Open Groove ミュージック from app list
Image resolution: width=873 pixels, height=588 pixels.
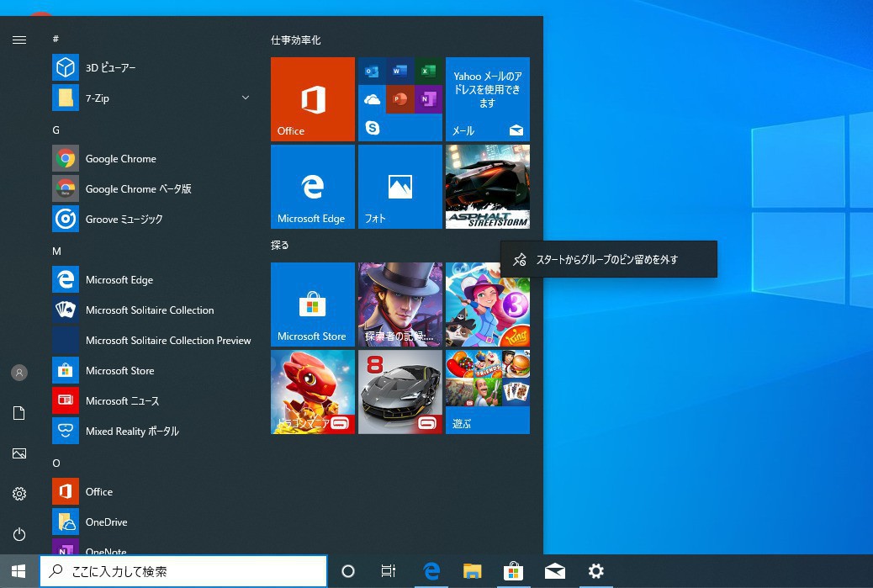pos(124,220)
